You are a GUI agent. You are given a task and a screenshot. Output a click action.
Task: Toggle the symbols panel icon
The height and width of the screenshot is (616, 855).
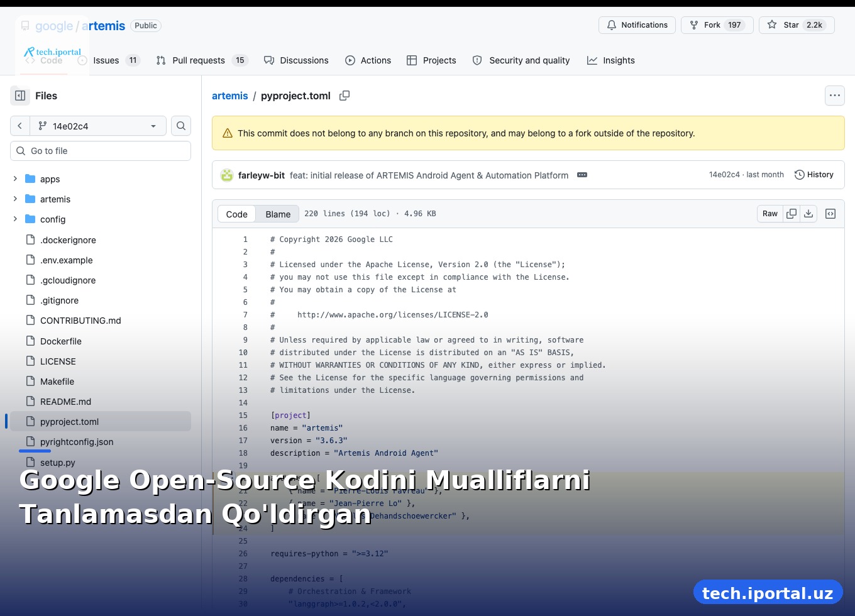tap(830, 214)
